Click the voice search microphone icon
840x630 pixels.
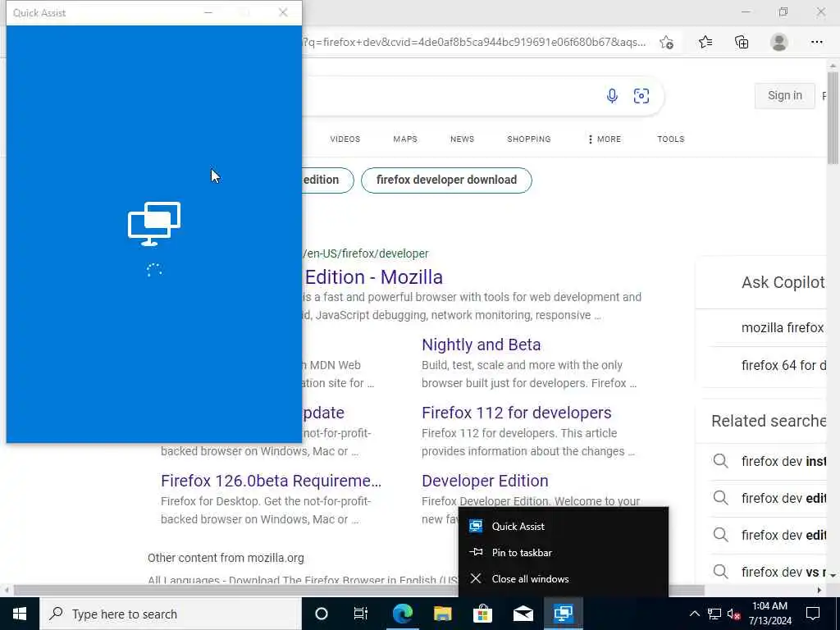(x=612, y=96)
